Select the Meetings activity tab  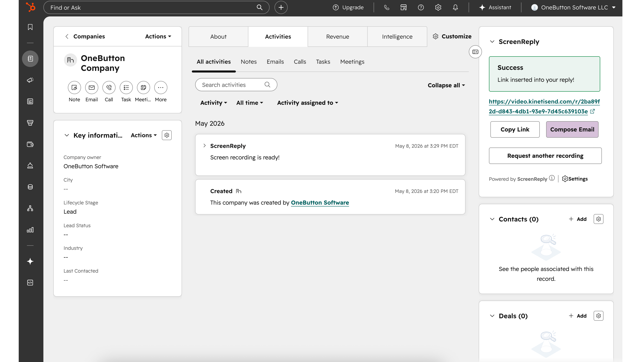pos(352,62)
